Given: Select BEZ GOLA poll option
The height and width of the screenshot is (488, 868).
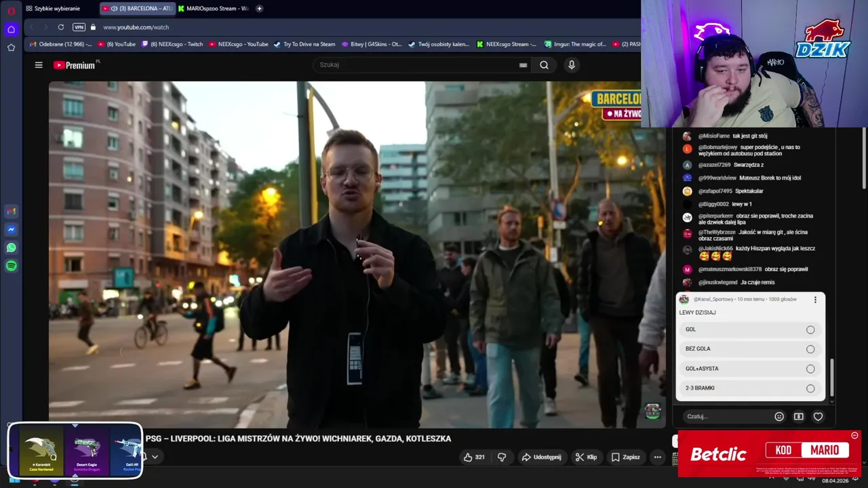Looking at the screenshot, I should pos(750,349).
